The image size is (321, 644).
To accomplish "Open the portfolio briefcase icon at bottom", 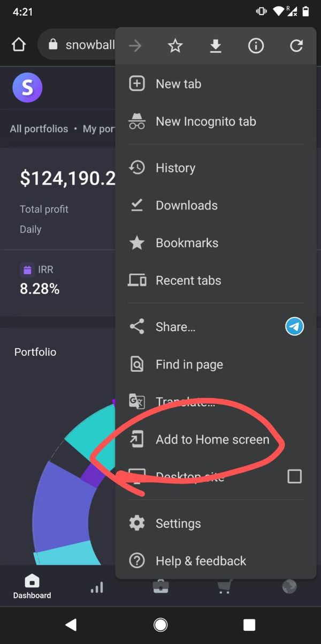I will click(160, 587).
